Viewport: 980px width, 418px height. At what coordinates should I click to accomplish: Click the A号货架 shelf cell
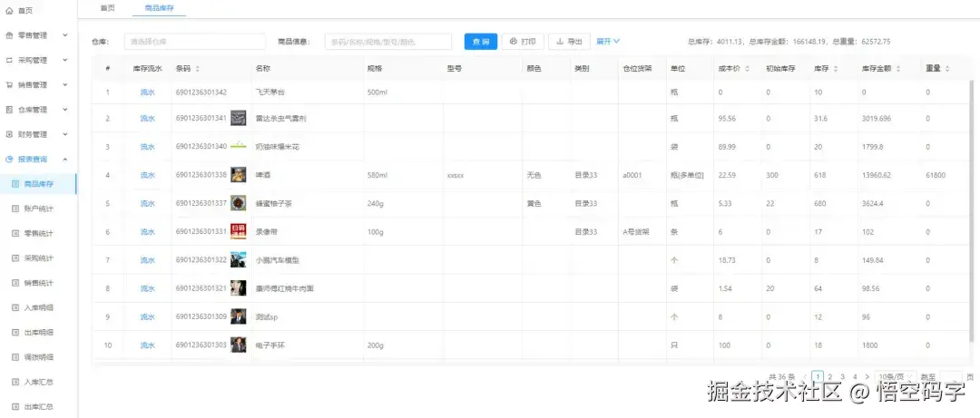click(636, 231)
